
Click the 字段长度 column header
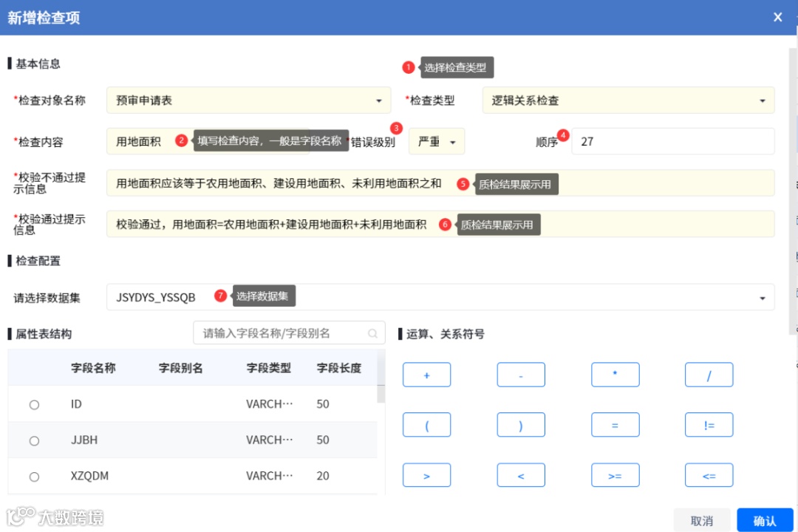point(339,367)
